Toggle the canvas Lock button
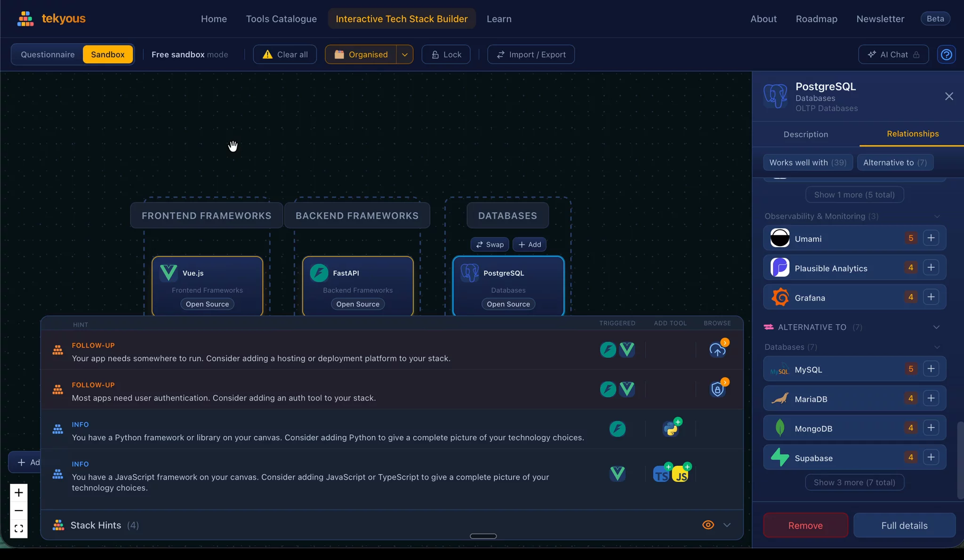Screen dimensions: 964x560 click(x=446, y=55)
